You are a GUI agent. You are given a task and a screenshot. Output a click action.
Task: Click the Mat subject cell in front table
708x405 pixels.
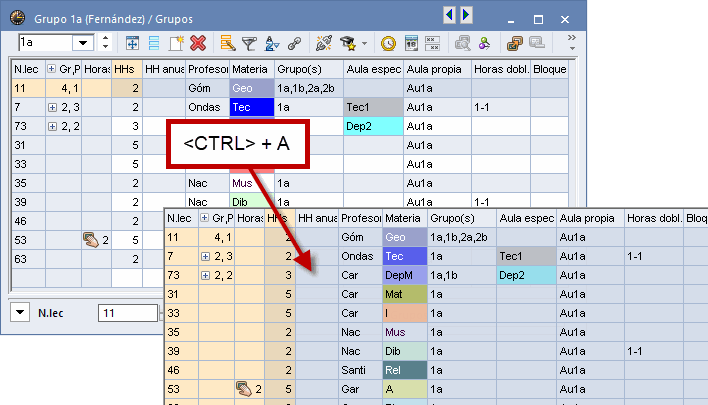(405, 294)
